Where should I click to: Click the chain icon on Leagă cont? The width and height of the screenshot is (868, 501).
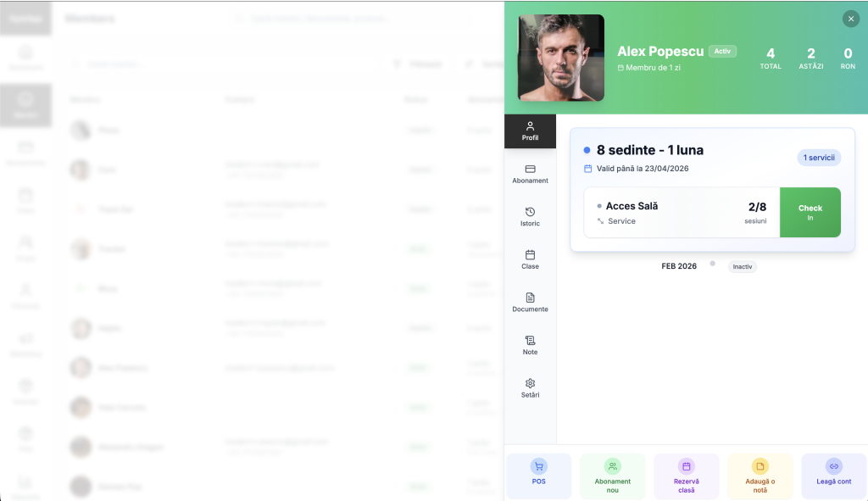(833, 466)
